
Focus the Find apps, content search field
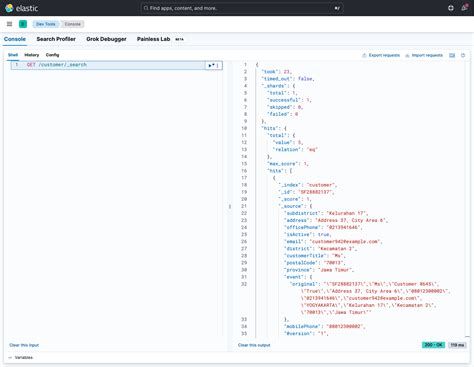[x=242, y=8]
